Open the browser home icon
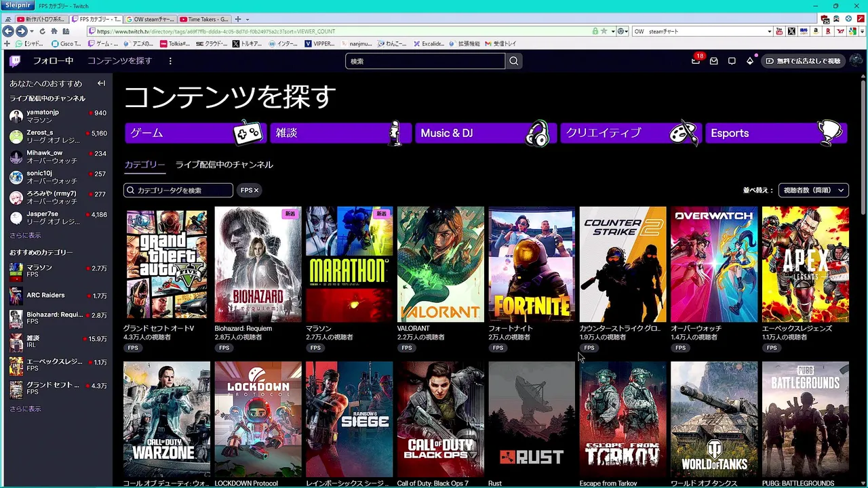Viewport: 868px width, 488px height. coord(54,31)
